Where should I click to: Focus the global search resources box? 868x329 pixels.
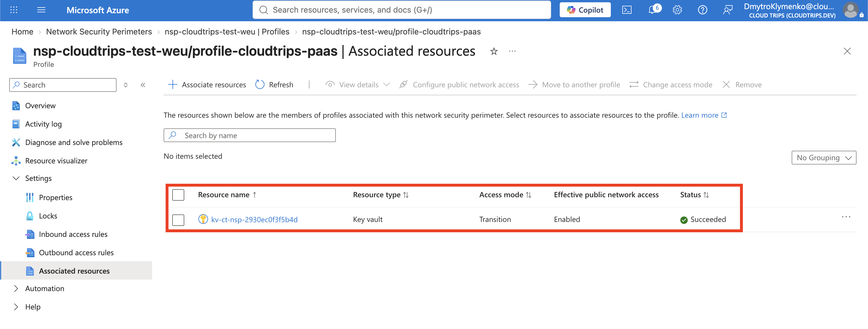(402, 10)
